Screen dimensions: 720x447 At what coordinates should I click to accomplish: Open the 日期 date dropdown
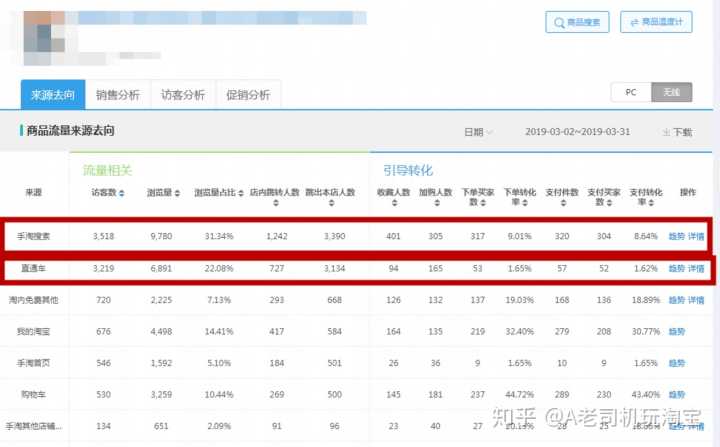click(x=478, y=132)
